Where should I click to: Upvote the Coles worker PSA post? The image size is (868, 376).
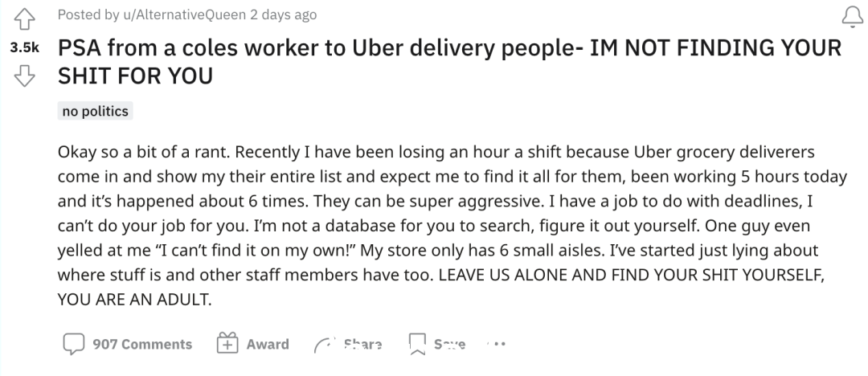point(24,19)
